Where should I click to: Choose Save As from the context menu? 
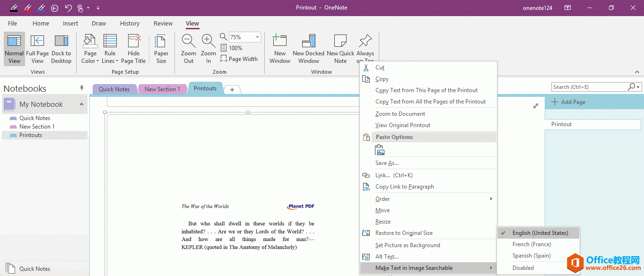[x=388, y=163]
